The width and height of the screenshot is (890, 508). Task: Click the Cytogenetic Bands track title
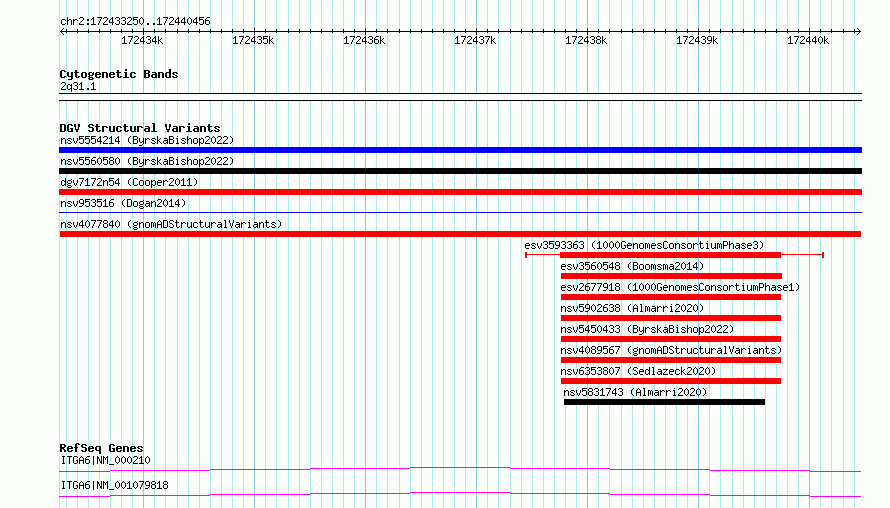pos(119,74)
